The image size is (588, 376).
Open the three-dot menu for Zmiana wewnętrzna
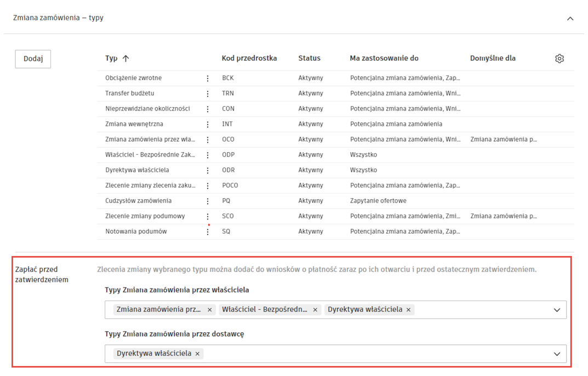pyautogui.click(x=208, y=124)
